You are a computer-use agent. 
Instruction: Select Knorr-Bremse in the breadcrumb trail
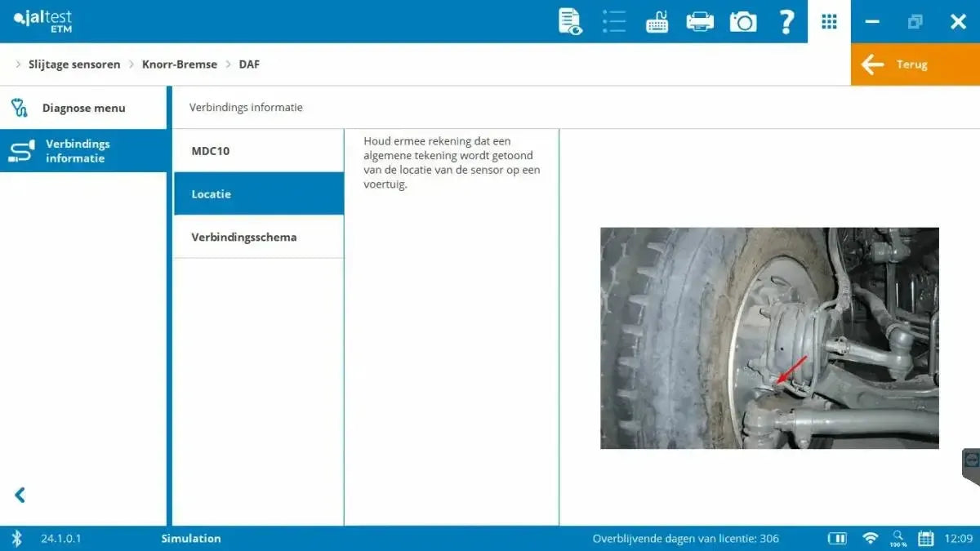click(x=179, y=64)
